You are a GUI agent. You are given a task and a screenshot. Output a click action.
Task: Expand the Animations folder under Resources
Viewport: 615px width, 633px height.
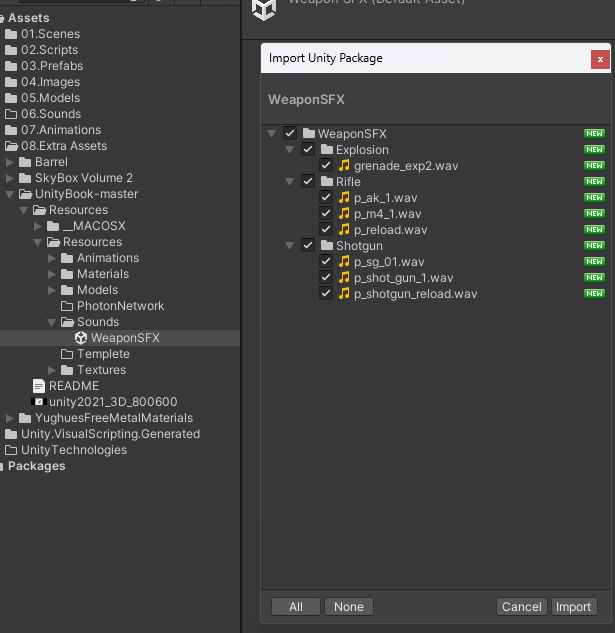click(x=52, y=258)
